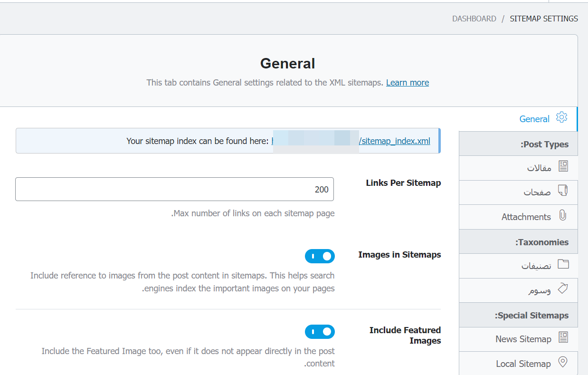Click the Links Per Sitemap field

[174, 189]
